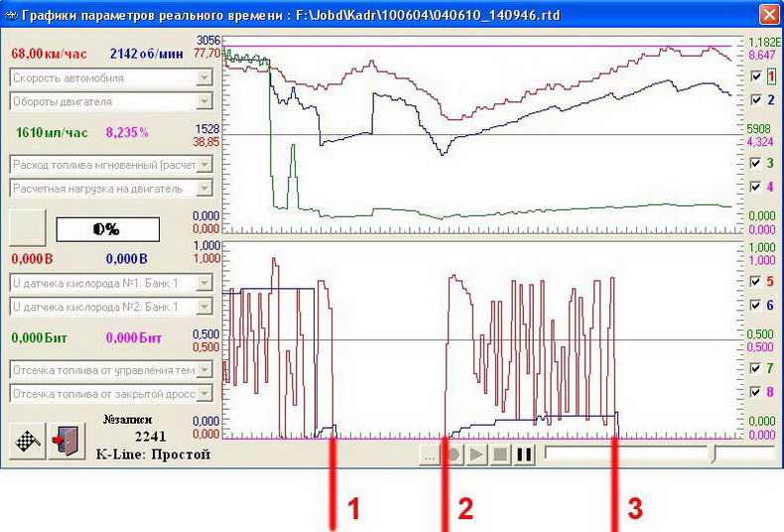Toggle checkbox for graph channel 1
Image resolution: width=784 pixels, height=532 pixels.
coord(756,76)
